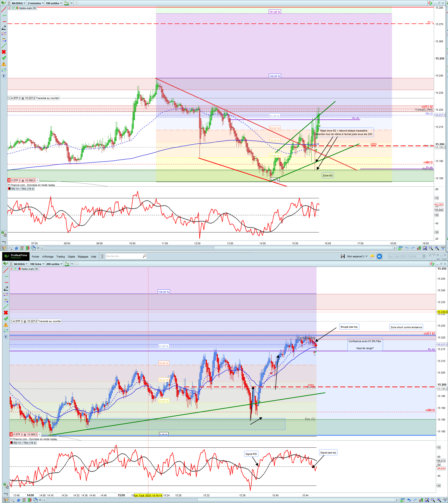Click the undo arrow on top chart
Image resolution: width=448 pixels, height=503 pixels.
point(407,248)
